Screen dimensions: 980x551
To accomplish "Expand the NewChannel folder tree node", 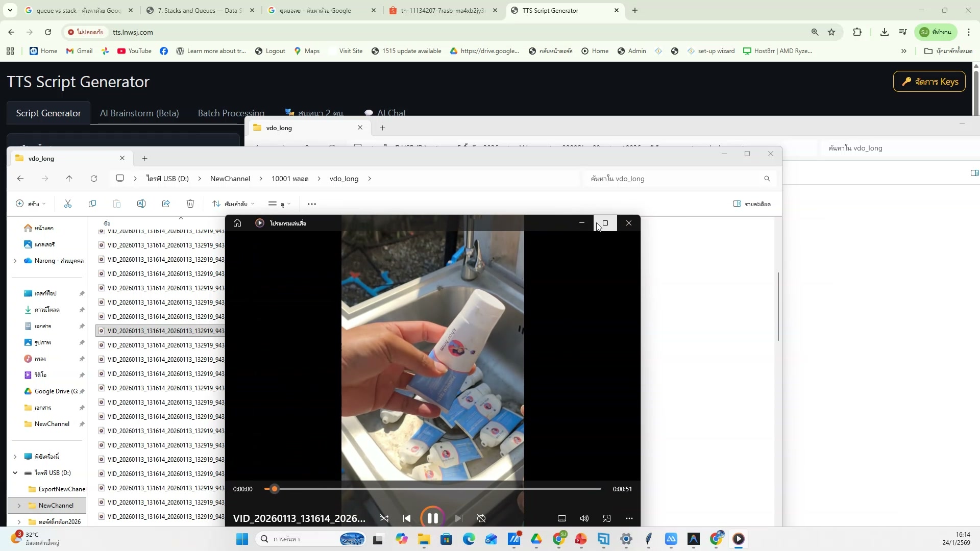I will (19, 506).
